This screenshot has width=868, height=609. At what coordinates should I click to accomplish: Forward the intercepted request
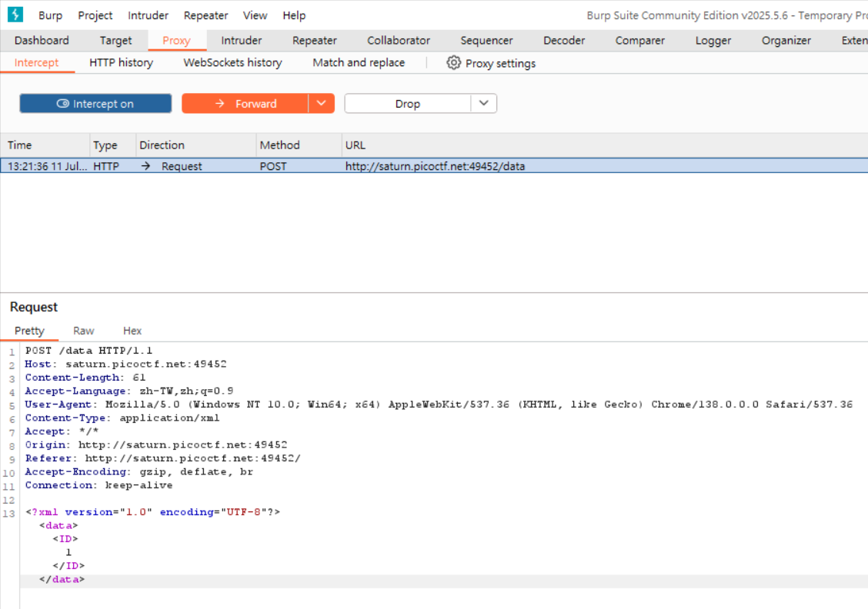coord(245,104)
